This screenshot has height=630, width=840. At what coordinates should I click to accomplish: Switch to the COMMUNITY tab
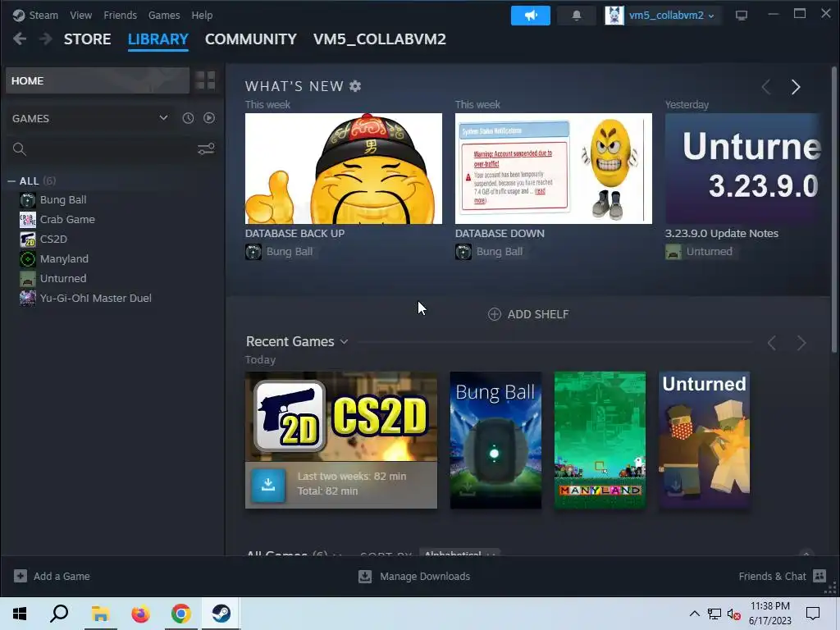coord(251,39)
